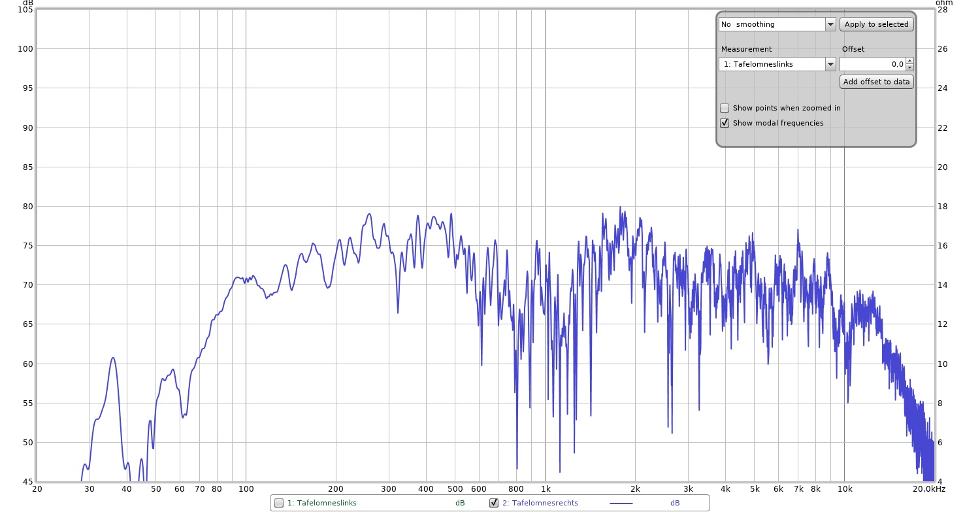Click the Tafelomnesrechts legend label
Image resolution: width=980 pixels, height=512 pixels.
[540, 503]
